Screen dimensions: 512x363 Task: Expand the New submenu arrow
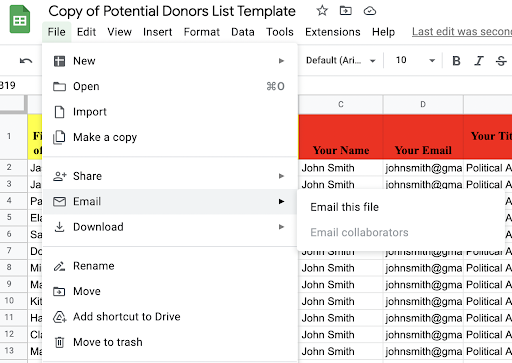point(281,61)
